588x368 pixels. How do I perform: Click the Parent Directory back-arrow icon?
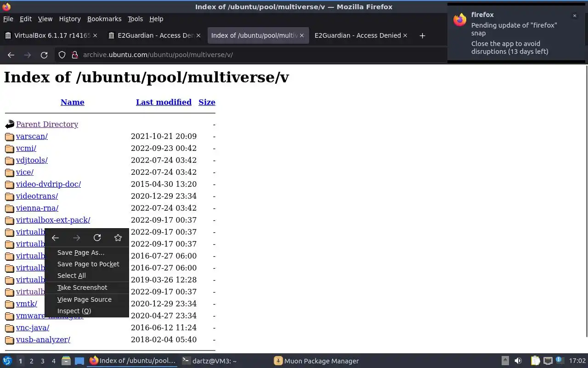pos(10,124)
